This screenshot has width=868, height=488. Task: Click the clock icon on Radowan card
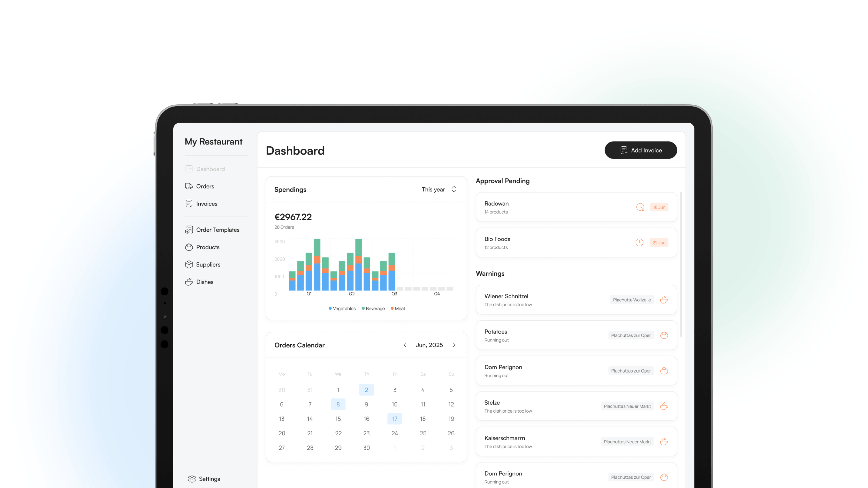point(640,207)
